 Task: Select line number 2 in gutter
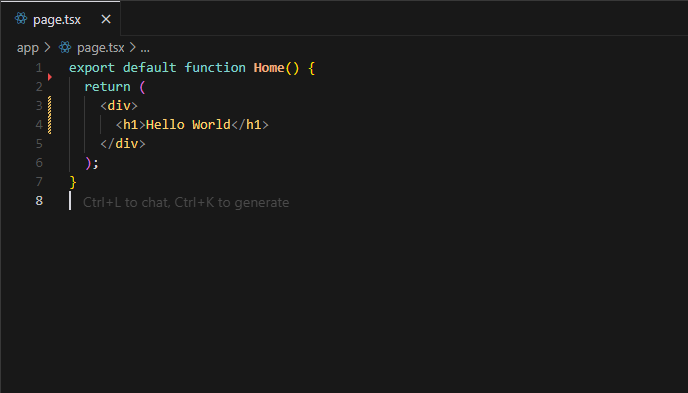coord(39,87)
